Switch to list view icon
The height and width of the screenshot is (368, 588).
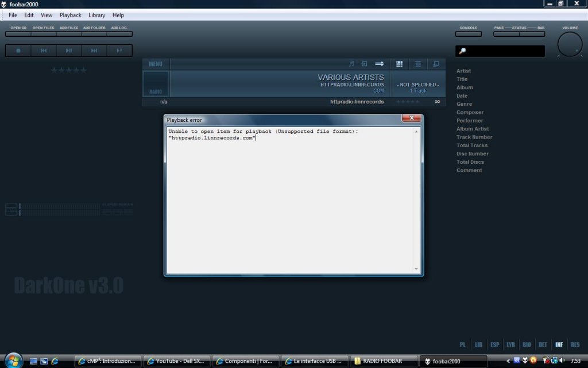click(x=418, y=64)
